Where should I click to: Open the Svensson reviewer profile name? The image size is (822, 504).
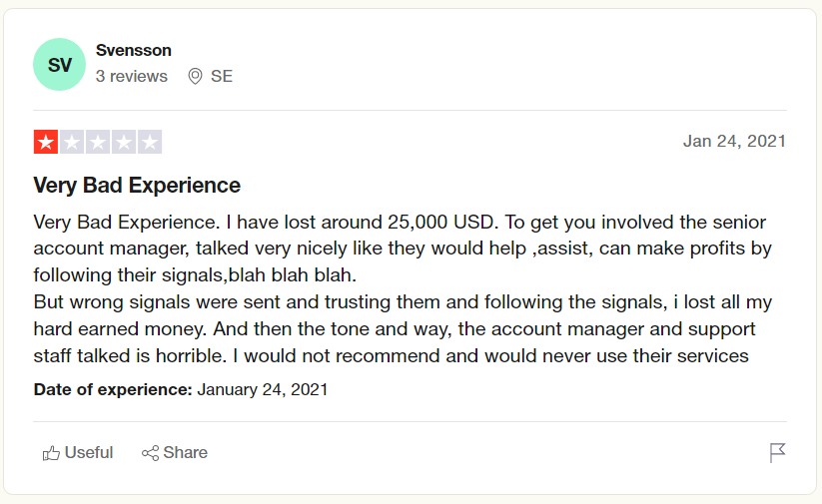point(134,50)
